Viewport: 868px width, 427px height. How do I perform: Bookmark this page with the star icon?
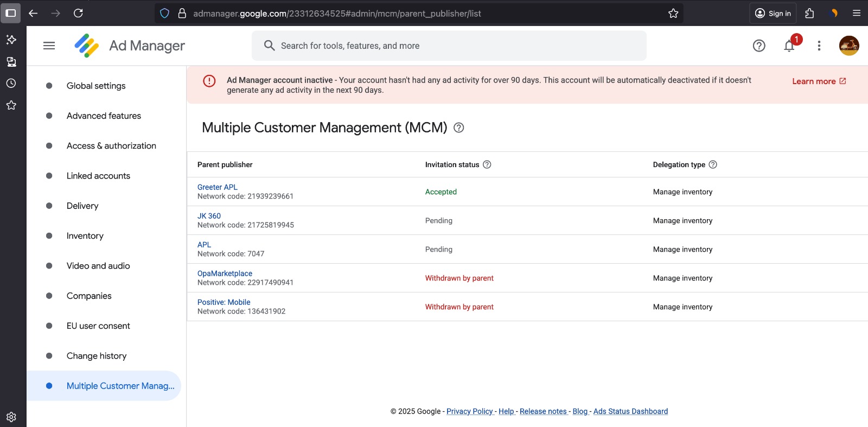673,14
